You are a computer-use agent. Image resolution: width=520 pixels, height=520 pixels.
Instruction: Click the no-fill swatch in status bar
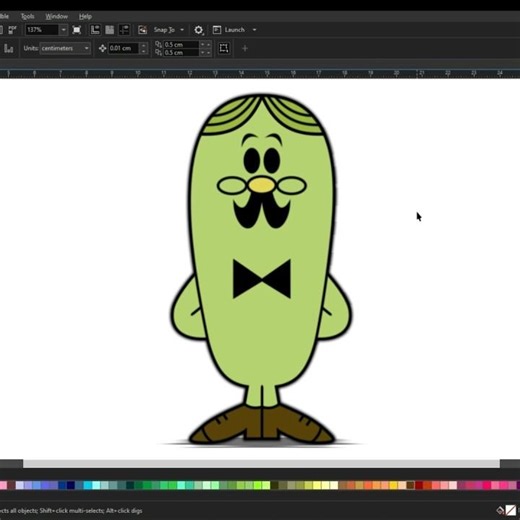[x=511, y=510]
